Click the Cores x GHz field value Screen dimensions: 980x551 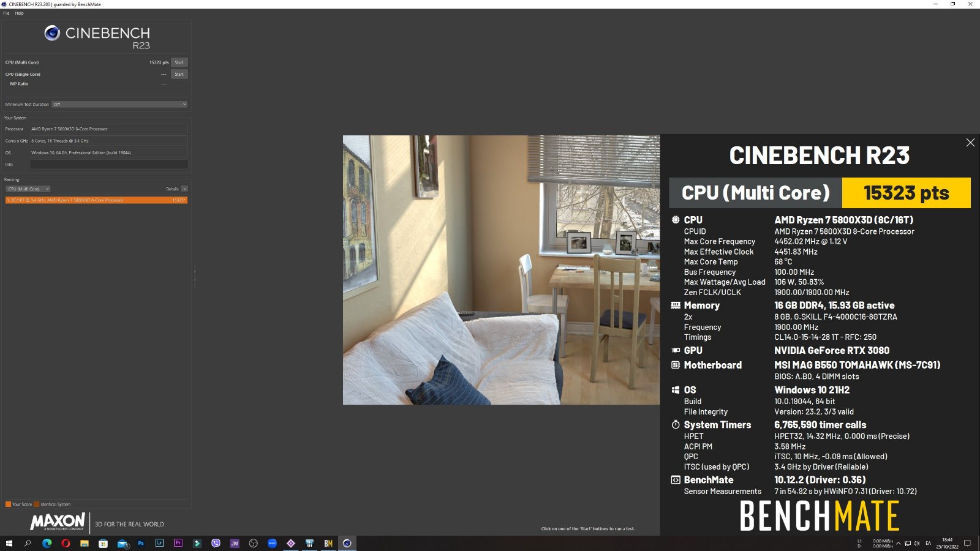click(109, 141)
